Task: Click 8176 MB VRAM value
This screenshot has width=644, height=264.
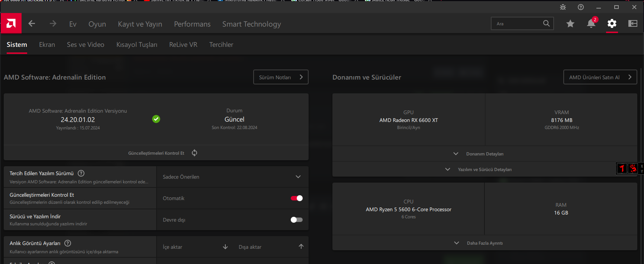Action: click(562, 120)
